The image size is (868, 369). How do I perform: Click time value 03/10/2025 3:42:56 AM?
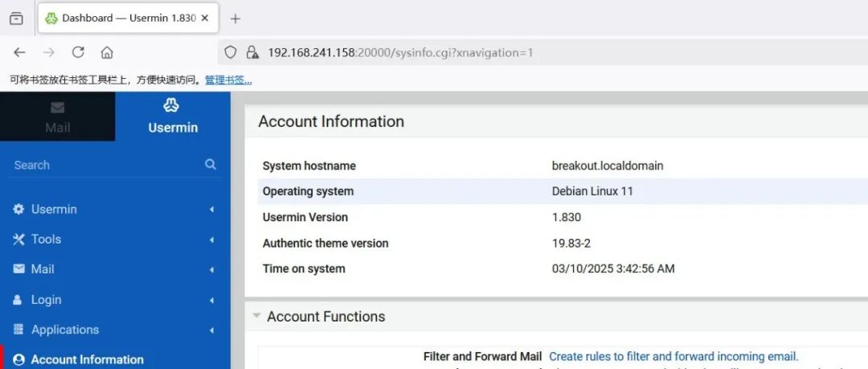coord(613,269)
